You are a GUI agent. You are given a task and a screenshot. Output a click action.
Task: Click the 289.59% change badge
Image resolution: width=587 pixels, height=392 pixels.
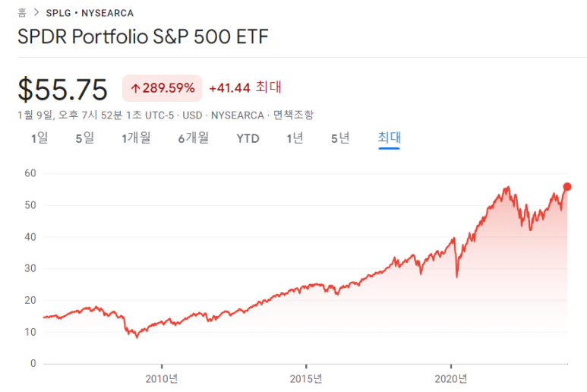pos(162,88)
